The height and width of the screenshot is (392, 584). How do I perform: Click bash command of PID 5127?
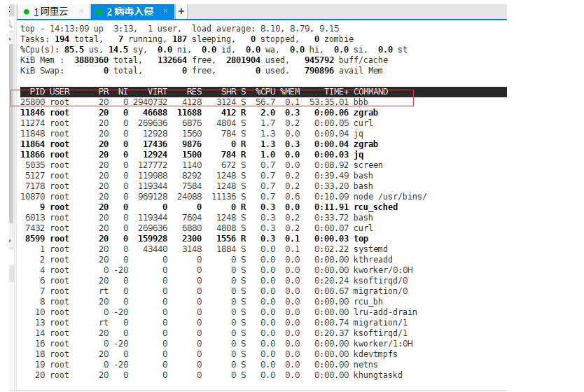pos(363,175)
